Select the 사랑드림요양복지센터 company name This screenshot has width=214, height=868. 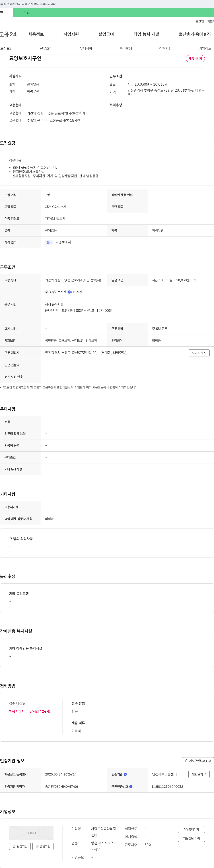[x=103, y=832]
